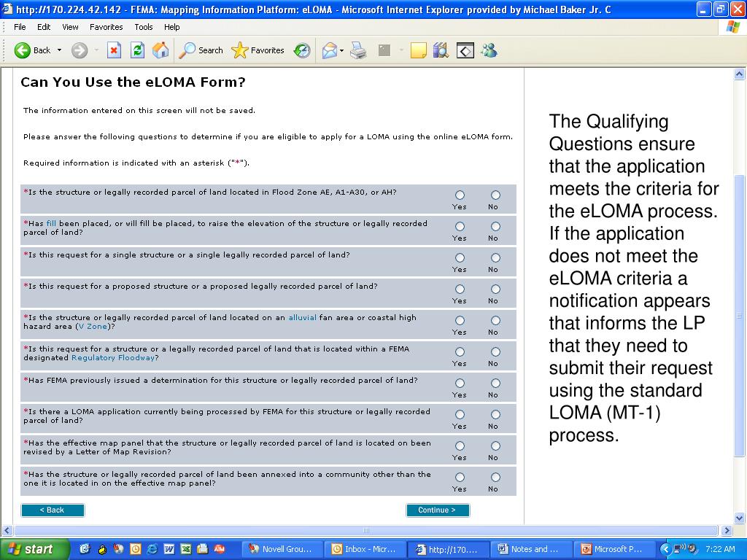
Task: Click the printer-like quick launch icon
Action: click(203, 549)
